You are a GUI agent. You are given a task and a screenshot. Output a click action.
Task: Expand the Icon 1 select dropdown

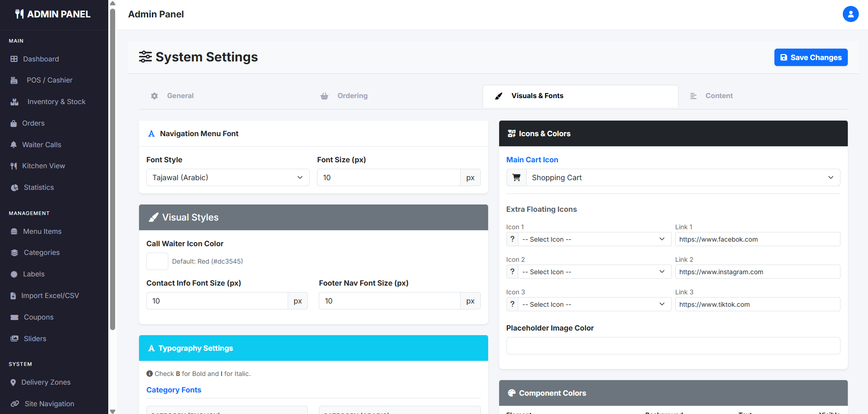pyautogui.click(x=594, y=239)
